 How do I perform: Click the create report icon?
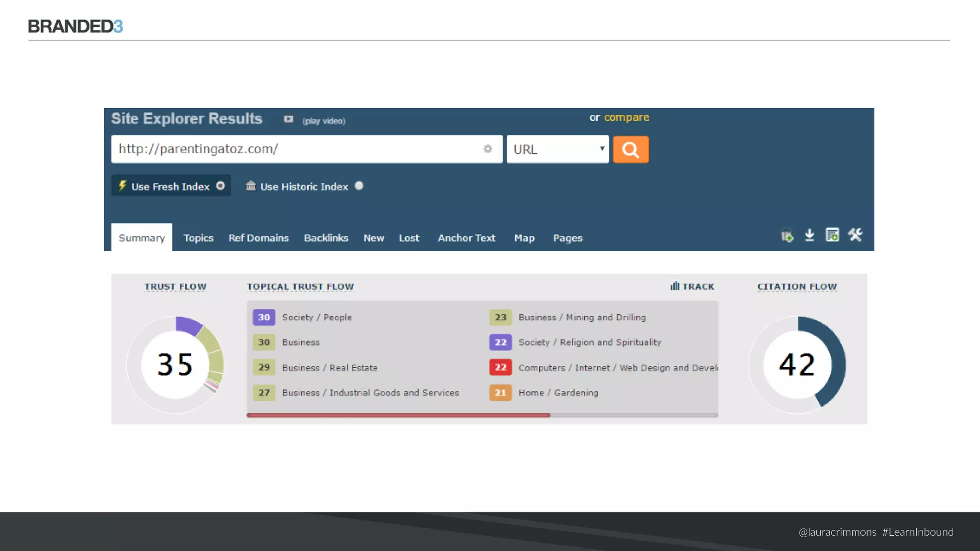[832, 235]
